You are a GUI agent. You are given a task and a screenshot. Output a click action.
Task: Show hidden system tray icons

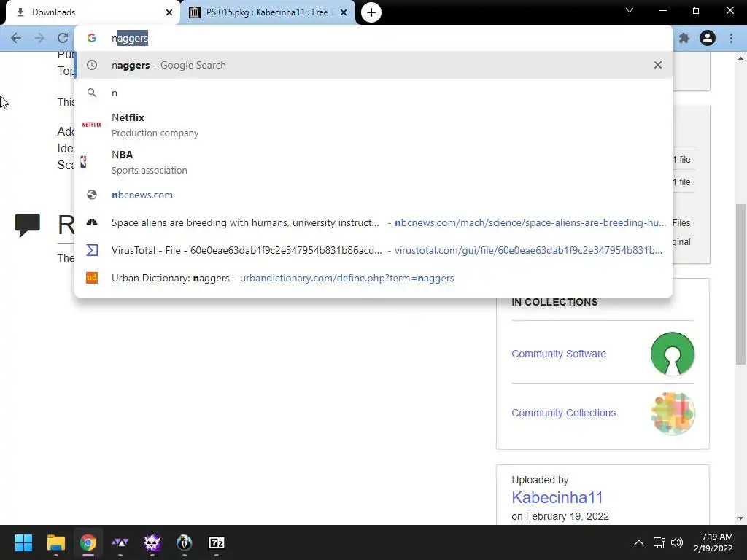(639, 542)
